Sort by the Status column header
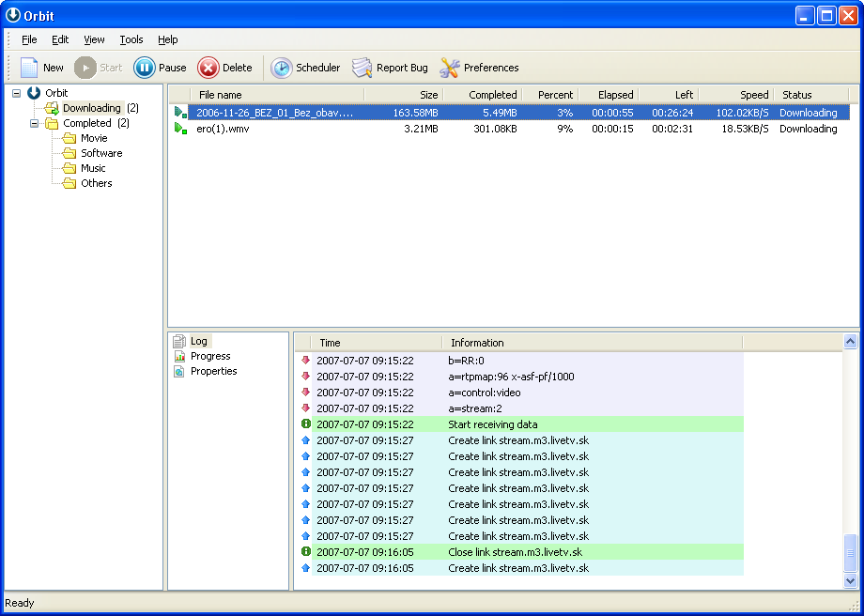Image resolution: width=864 pixels, height=616 pixels. [x=811, y=95]
